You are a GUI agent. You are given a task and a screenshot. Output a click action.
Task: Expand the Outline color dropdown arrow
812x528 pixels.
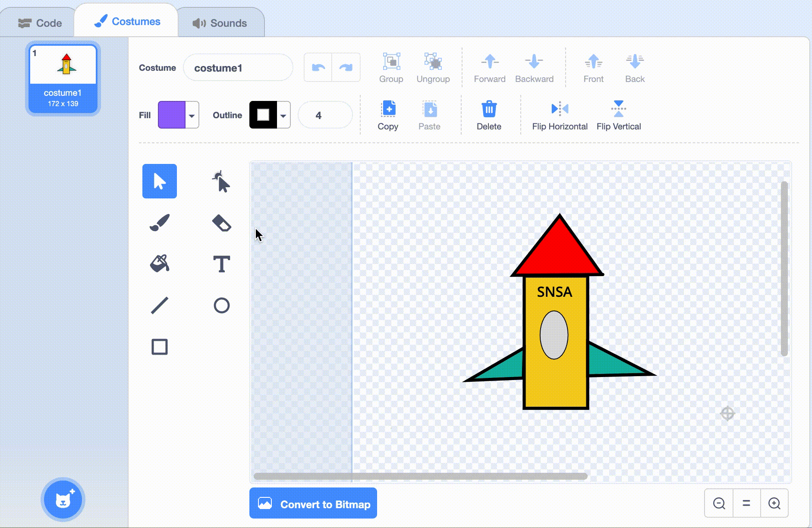click(283, 115)
